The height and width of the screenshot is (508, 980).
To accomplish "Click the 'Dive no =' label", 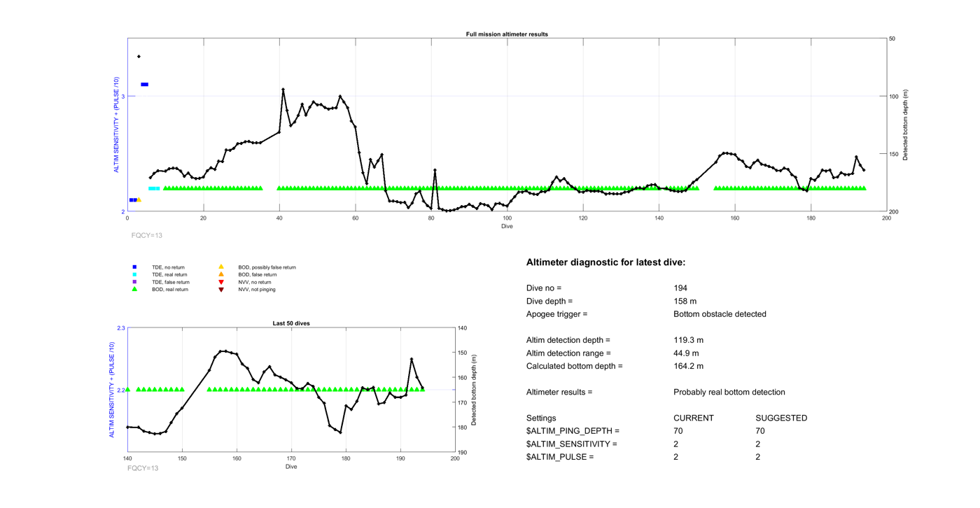I will click(x=544, y=288).
